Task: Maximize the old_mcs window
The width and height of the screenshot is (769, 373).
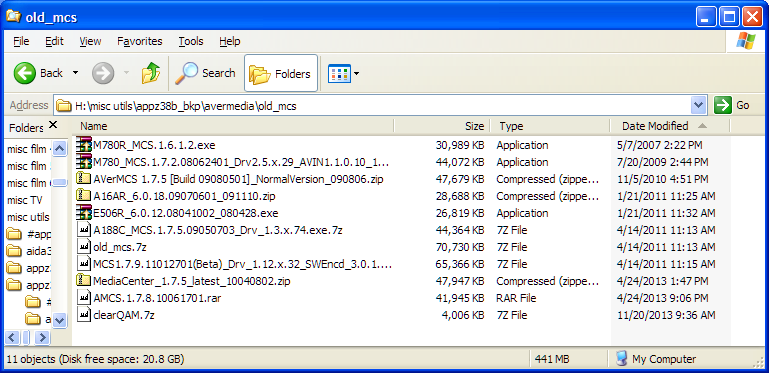Action: click(x=729, y=18)
